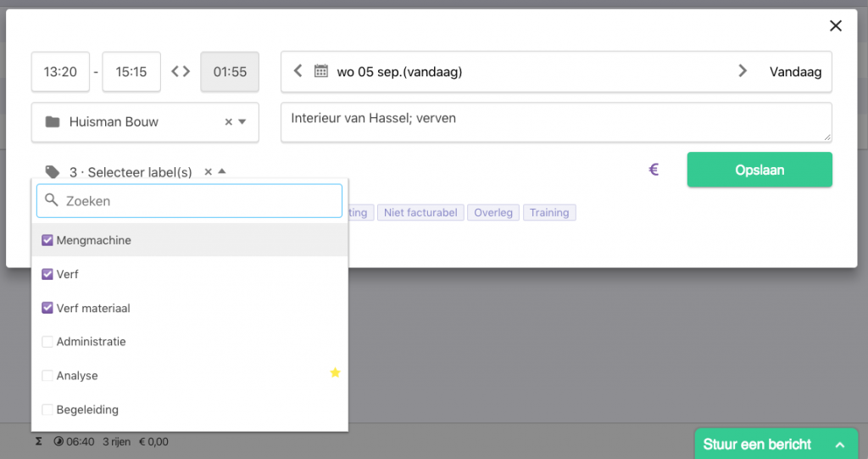This screenshot has width=868, height=459.
Task: Uncheck the Mengmachine label
Action: click(x=47, y=240)
